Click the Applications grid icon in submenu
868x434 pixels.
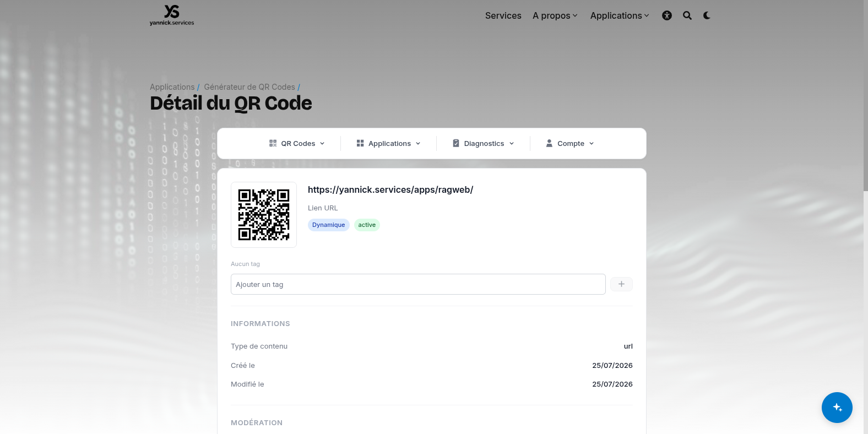[x=360, y=143]
